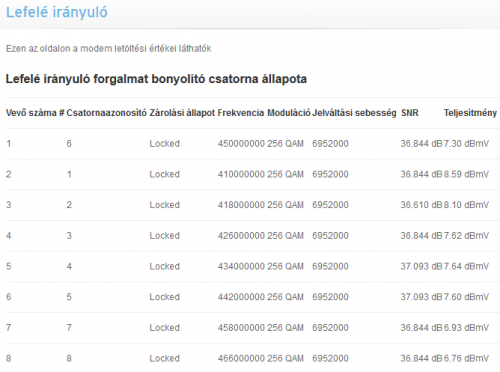Click power value 7.62 dBmV
The image size is (500, 372).
coord(466,236)
